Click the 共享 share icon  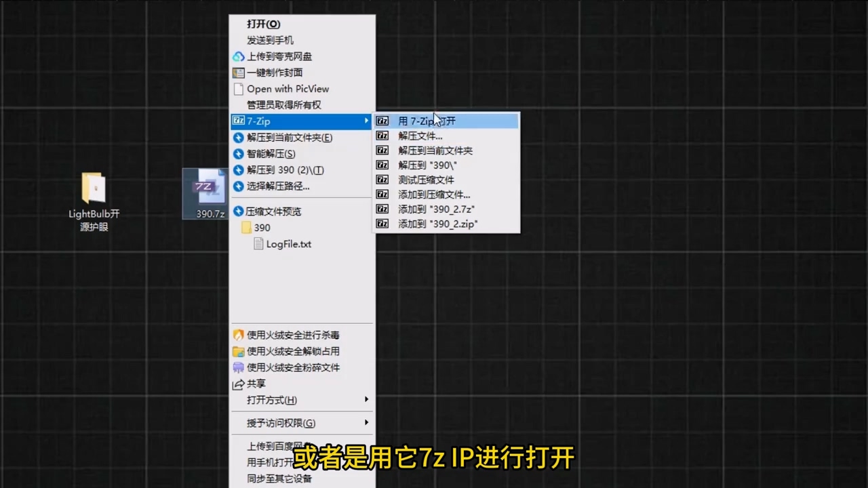[x=238, y=384]
